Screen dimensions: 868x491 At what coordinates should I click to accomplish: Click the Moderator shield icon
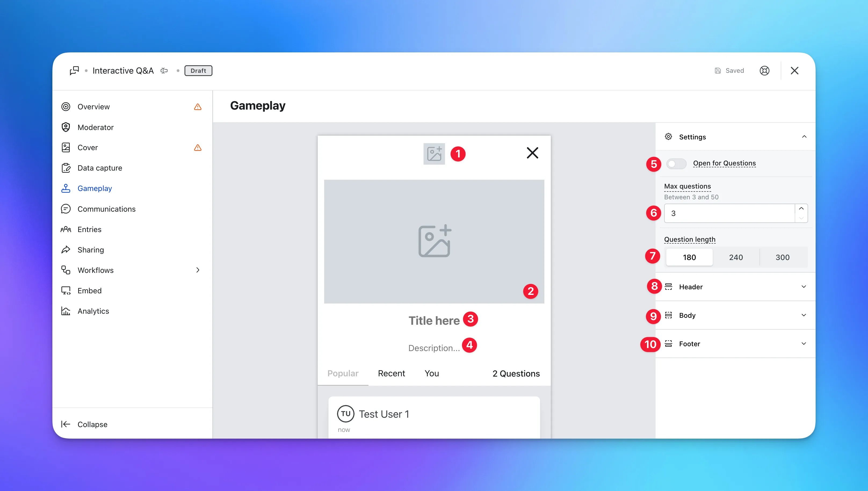[x=66, y=127]
